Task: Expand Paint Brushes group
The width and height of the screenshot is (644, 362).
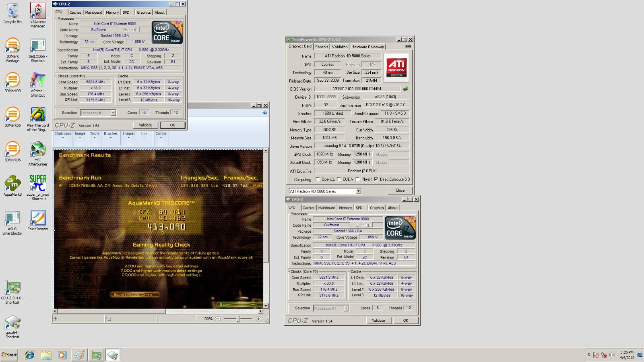Action: pyautogui.click(x=111, y=136)
